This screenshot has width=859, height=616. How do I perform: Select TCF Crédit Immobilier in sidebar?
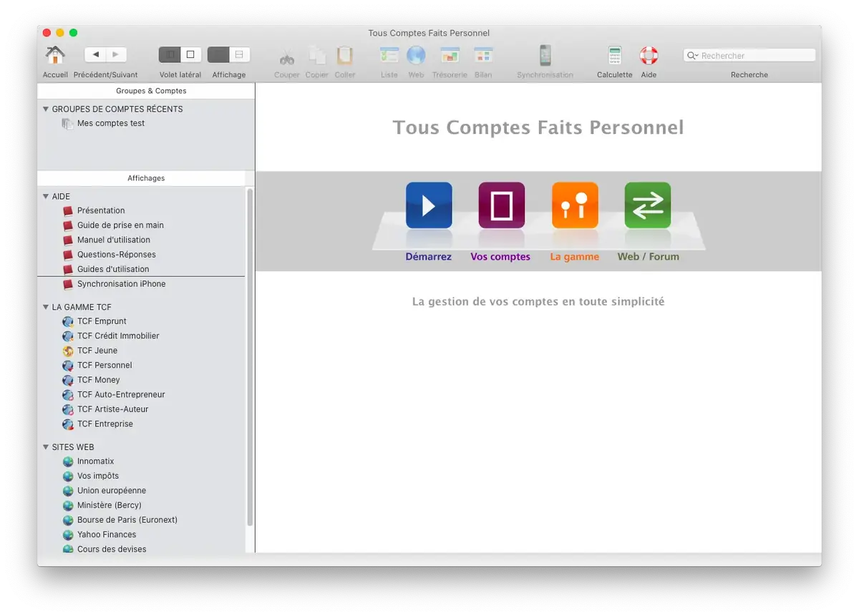tap(119, 336)
